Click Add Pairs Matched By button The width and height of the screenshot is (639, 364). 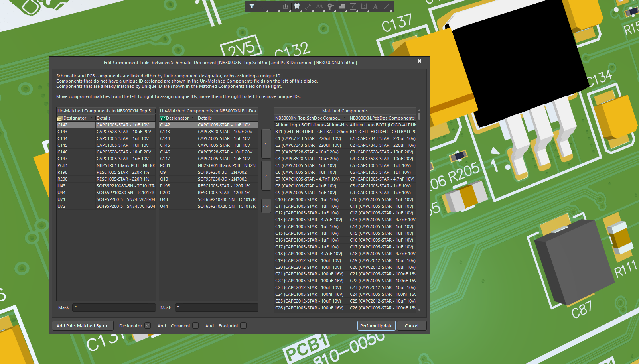click(x=83, y=326)
